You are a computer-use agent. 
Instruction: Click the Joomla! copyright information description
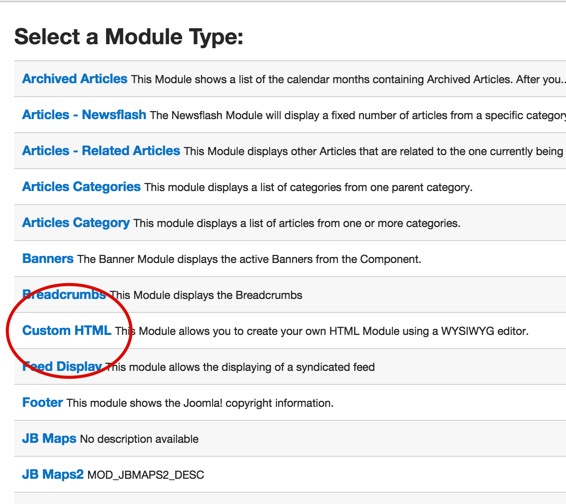200,403
